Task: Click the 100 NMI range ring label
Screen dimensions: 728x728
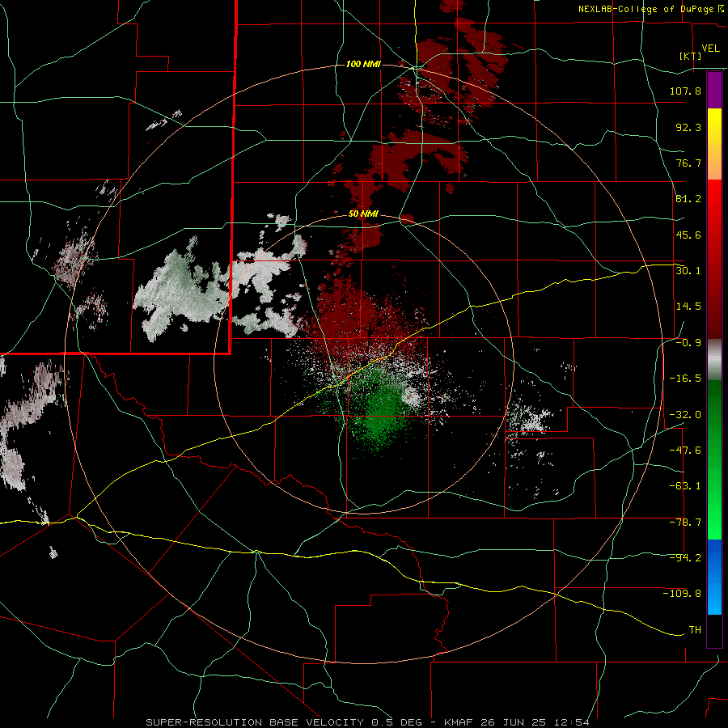Action: pos(363,64)
